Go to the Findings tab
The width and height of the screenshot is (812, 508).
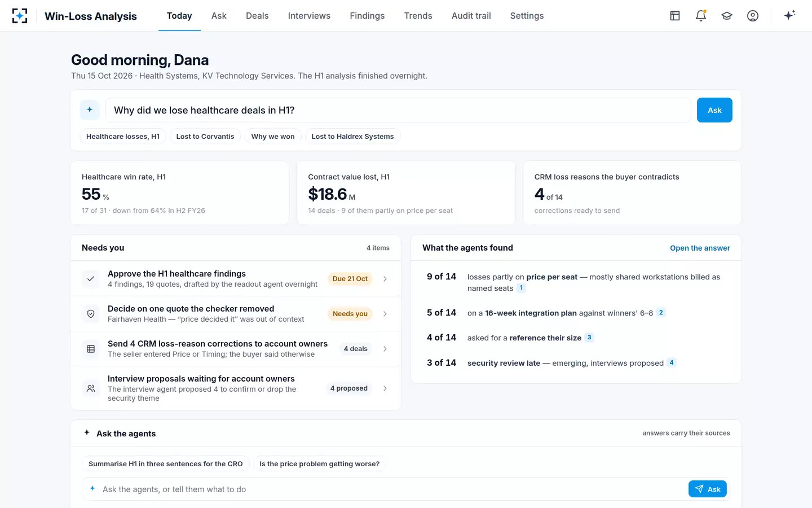coord(367,16)
